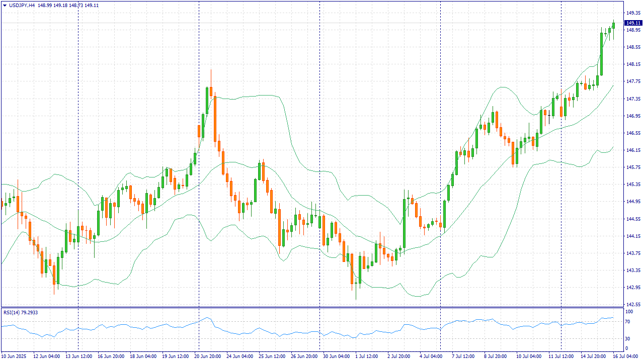644x362 pixels.
Task: Select the 10 Jun 2025 time label
Action: pyautogui.click(x=15, y=356)
